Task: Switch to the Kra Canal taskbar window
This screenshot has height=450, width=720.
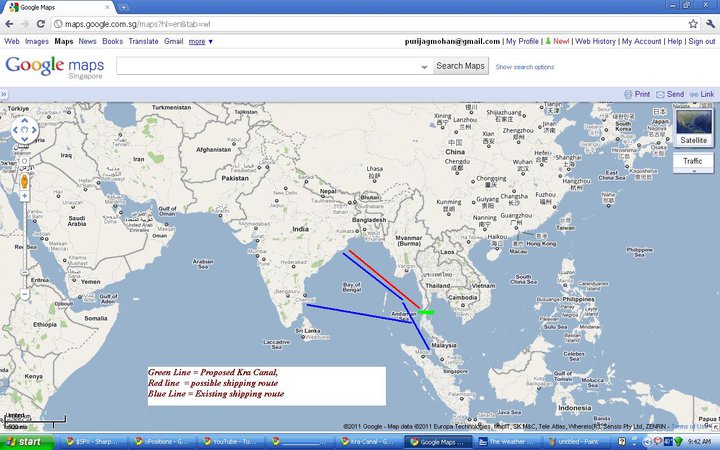Action: 368,442
